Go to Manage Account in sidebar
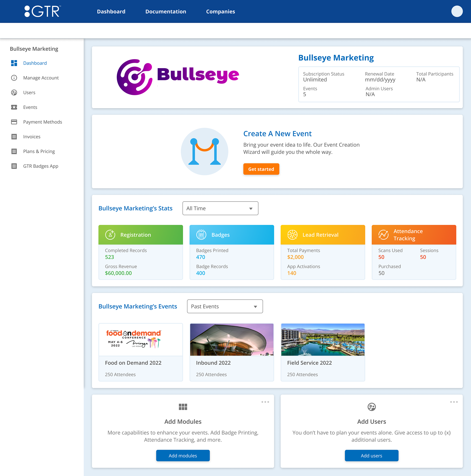The height and width of the screenshot is (476, 471). point(41,78)
